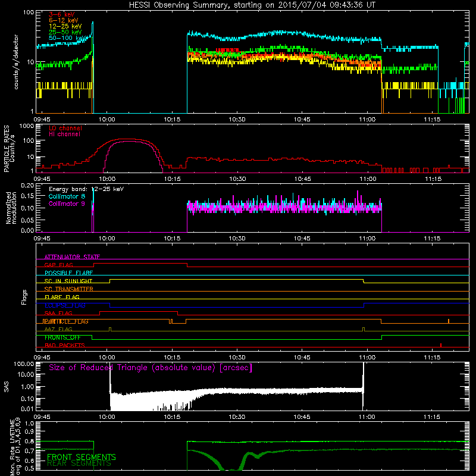Viewport: 476px width, 476px height.
Task: Click the 11:00 tick under particle rates plot
Action: coord(368,179)
